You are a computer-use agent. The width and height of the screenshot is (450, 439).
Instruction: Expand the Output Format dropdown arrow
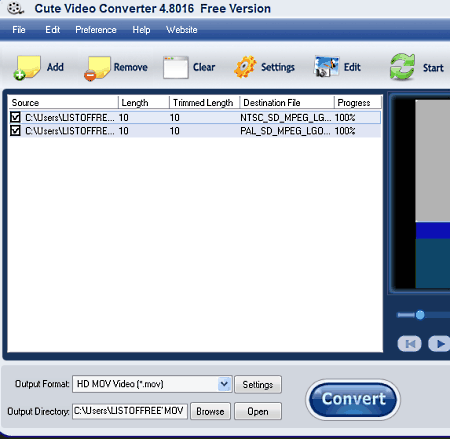tap(224, 384)
